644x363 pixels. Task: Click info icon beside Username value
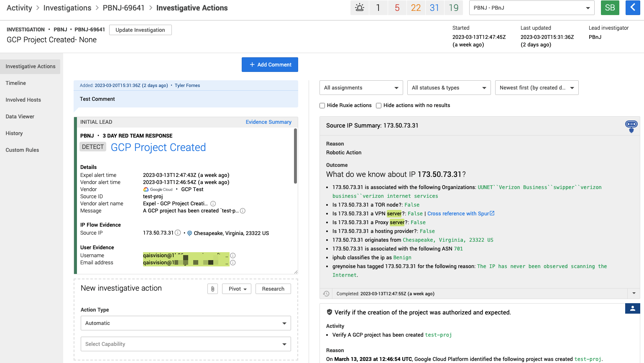(x=233, y=256)
